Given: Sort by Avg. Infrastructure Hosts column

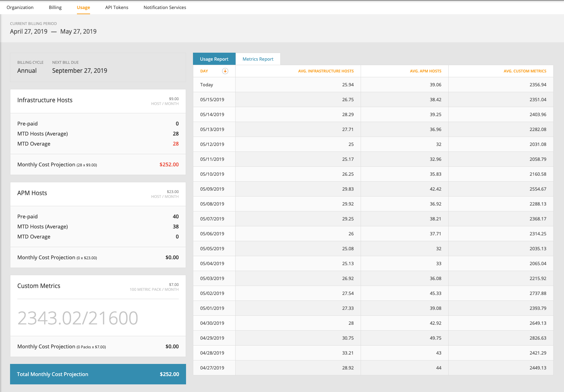Looking at the screenshot, I should (326, 71).
